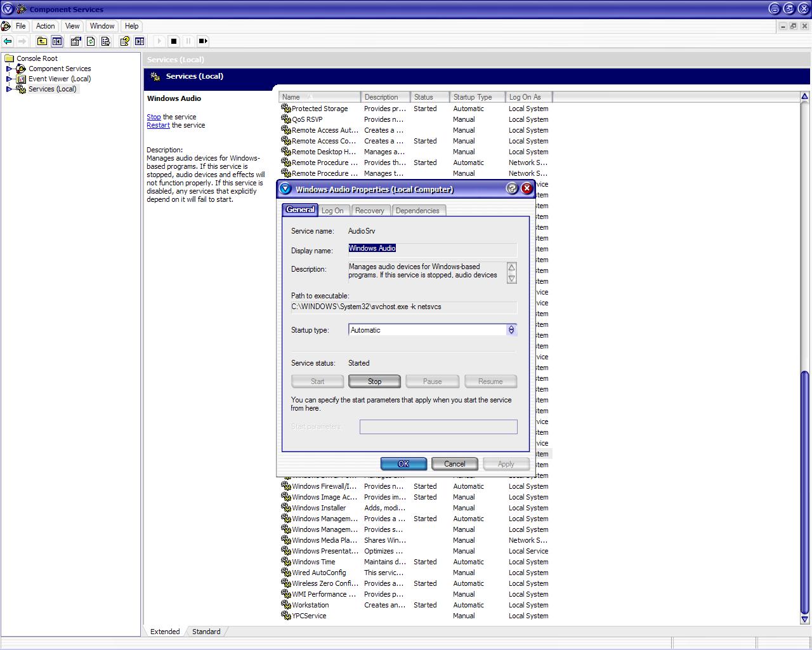Click the gears icon beside YPCService
This screenshot has height=650, width=812.
(x=286, y=616)
